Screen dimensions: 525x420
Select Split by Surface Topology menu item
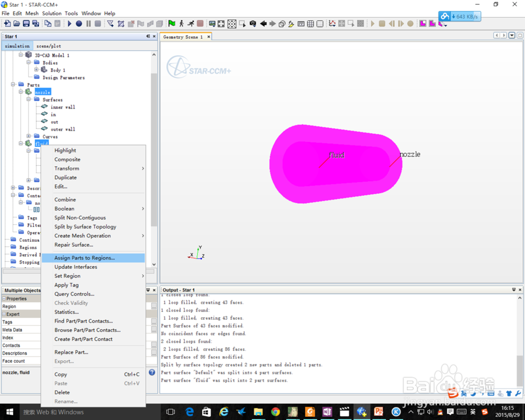[x=93, y=227]
